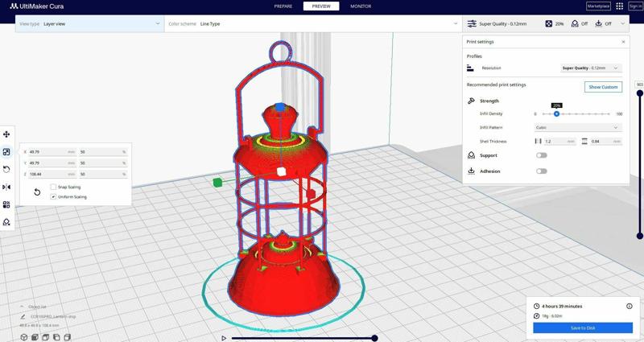Switch to left view cube icon
This screenshot has width=644, height=342.
pos(56,337)
